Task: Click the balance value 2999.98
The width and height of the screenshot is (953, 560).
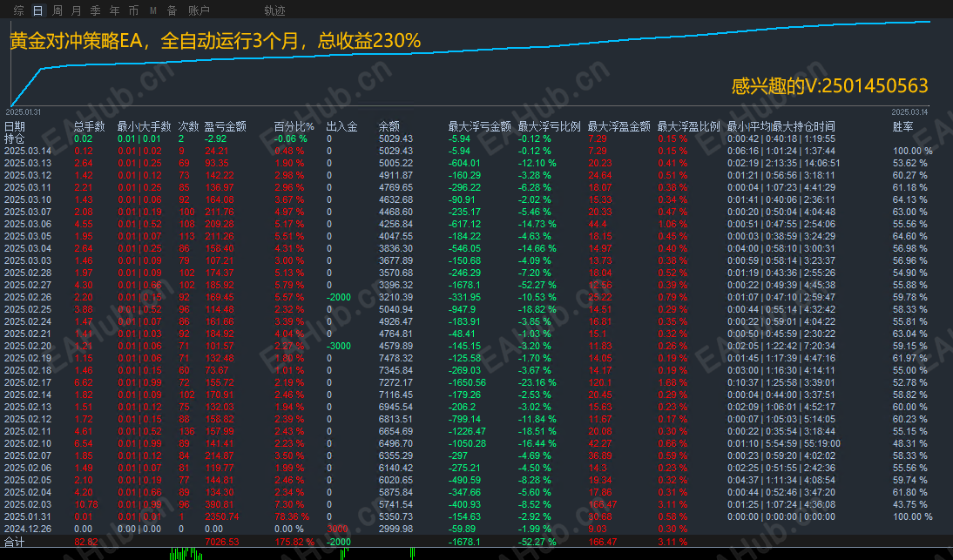Action: [395, 529]
